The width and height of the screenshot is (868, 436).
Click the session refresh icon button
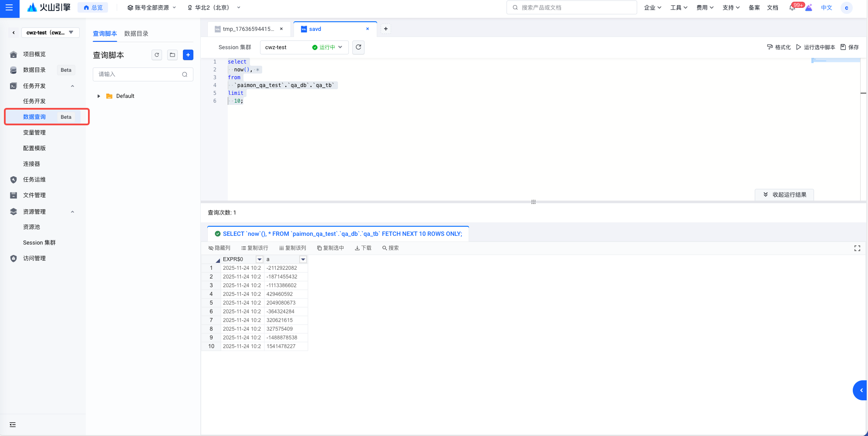click(358, 47)
